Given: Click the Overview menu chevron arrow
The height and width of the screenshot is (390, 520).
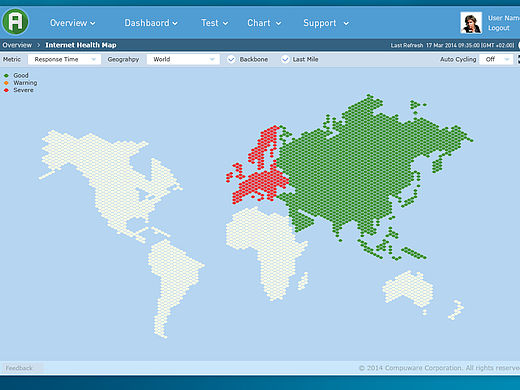Looking at the screenshot, I should [x=93, y=23].
